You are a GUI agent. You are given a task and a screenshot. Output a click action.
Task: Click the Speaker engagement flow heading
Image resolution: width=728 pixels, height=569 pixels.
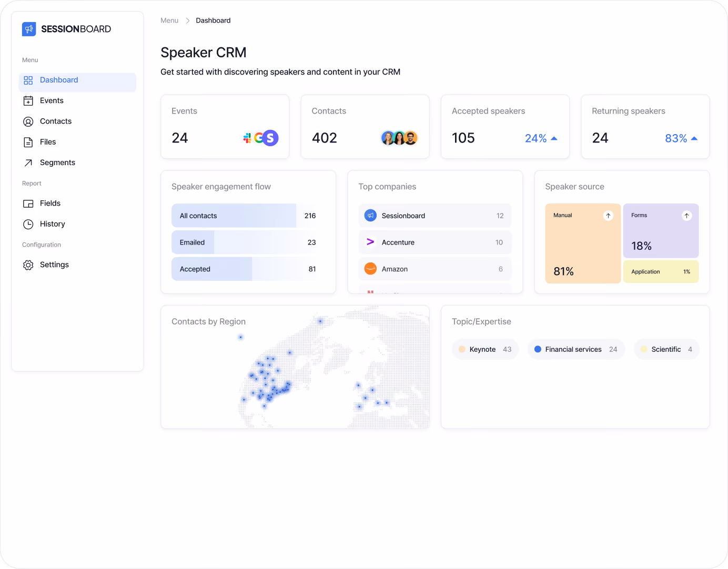click(x=221, y=187)
